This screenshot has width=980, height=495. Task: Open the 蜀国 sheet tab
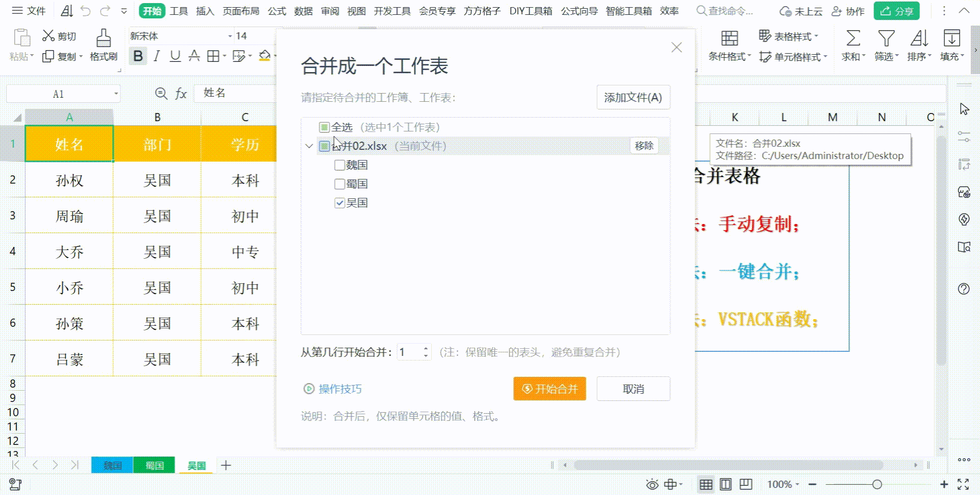coord(154,465)
